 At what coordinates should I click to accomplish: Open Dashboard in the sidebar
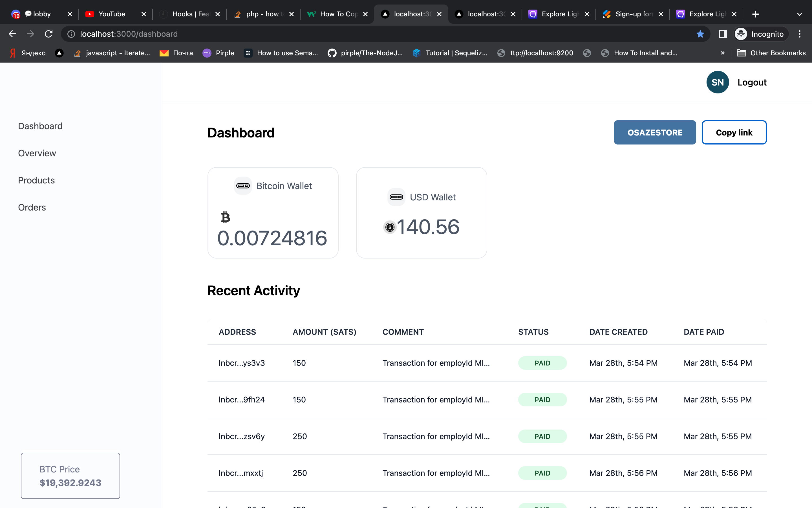40,126
